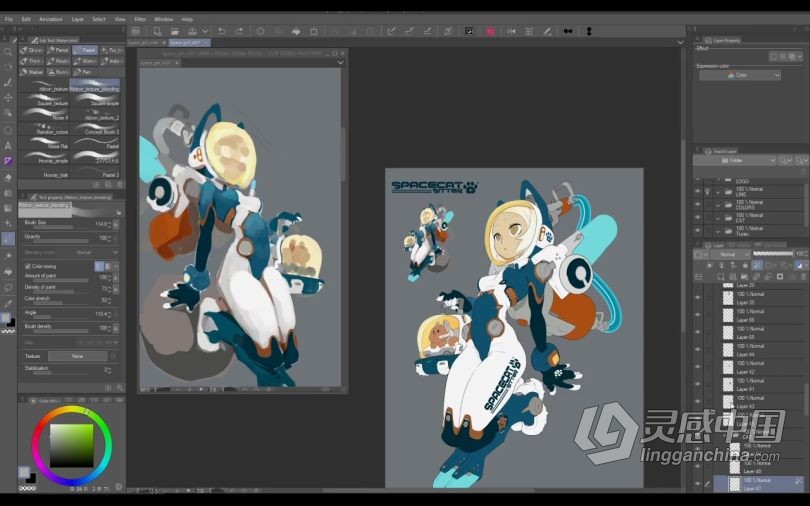The width and height of the screenshot is (810, 506).
Task: Expand the CAT folder
Action: pos(718,217)
